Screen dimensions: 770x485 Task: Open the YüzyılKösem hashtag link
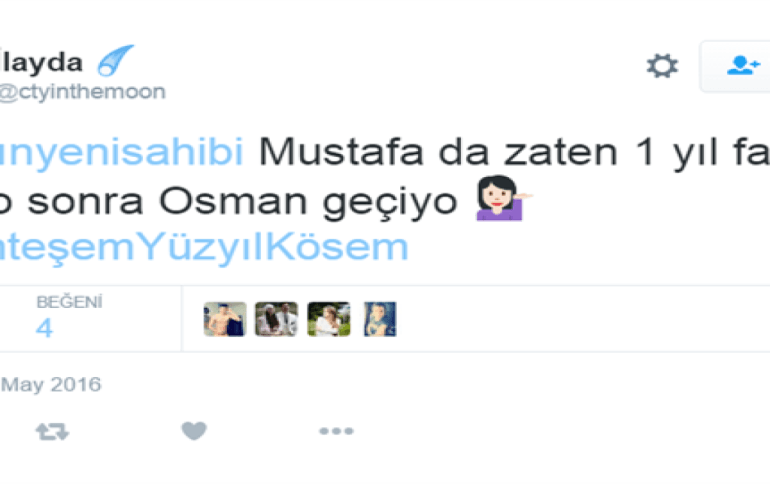pyautogui.click(x=204, y=247)
